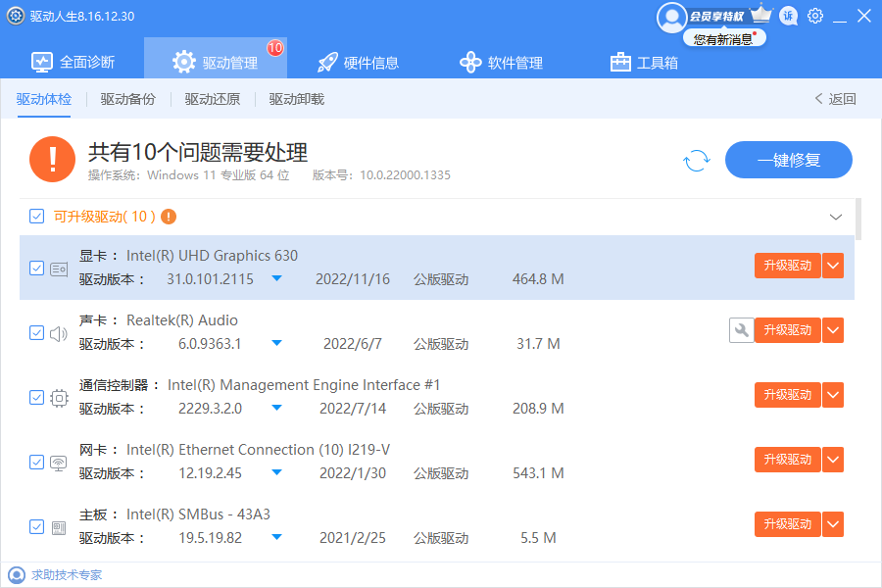882x588 pixels.
Task: Open the settings gear icon
Action: pyautogui.click(x=814, y=16)
